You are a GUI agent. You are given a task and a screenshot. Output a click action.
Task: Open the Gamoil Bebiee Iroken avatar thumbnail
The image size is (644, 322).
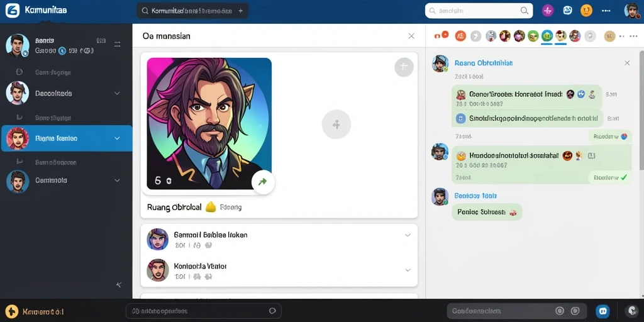[x=157, y=239]
